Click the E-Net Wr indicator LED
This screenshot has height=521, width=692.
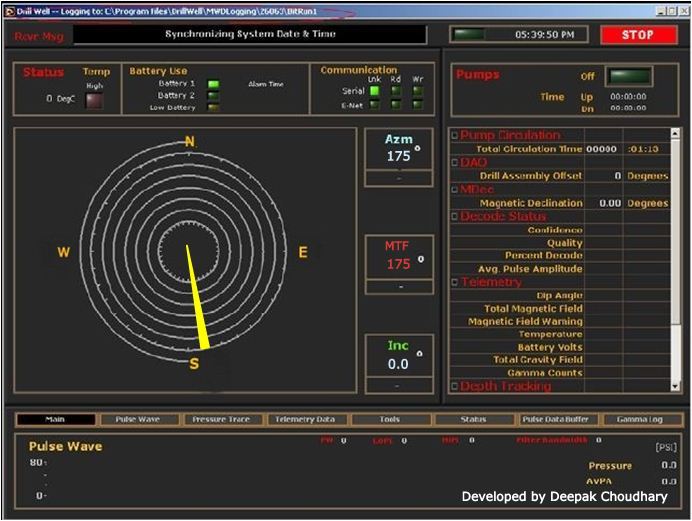pyautogui.click(x=417, y=105)
